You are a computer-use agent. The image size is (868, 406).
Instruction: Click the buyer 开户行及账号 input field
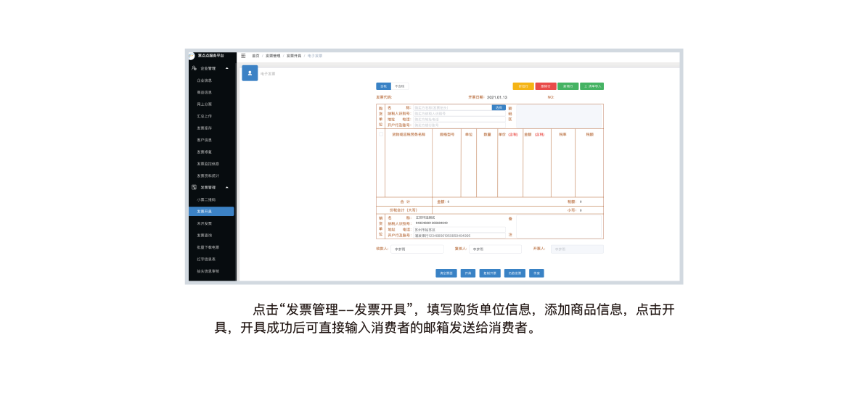point(459,125)
